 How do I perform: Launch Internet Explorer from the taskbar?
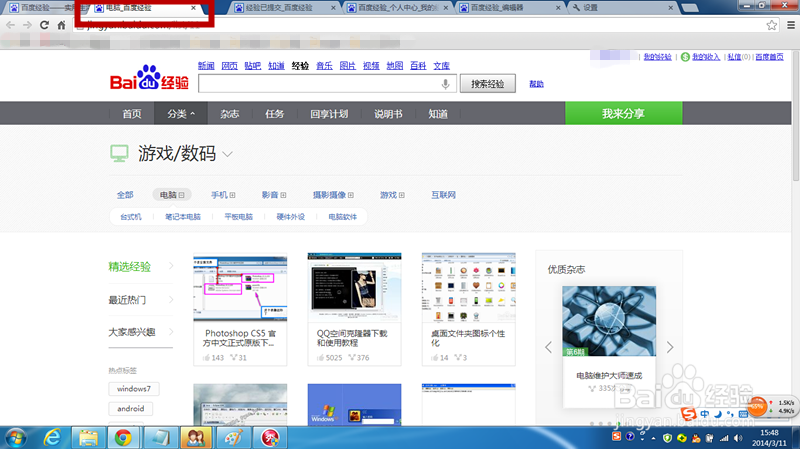(x=52, y=438)
